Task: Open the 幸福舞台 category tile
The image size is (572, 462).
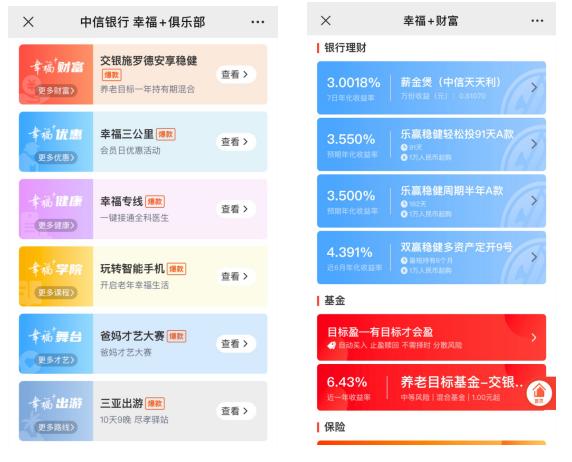Action: [x=56, y=344]
